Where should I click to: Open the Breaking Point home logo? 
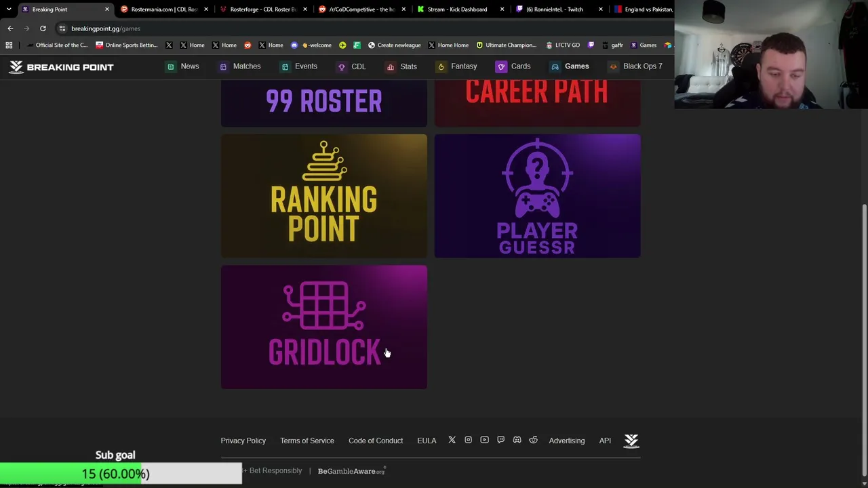62,66
